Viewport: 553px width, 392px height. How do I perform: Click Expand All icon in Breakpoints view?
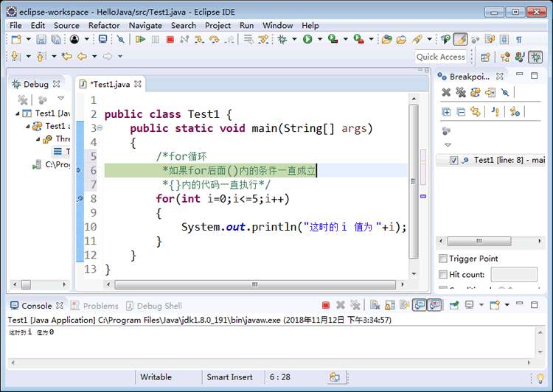pyautogui.click(x=446, y=111)
